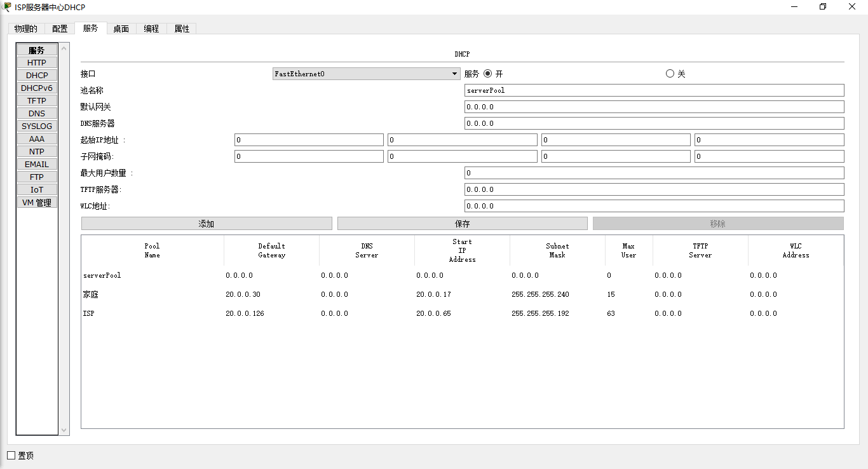Click the 保存 button
This screenshot has width=868, height=469.
pos(463,224)
